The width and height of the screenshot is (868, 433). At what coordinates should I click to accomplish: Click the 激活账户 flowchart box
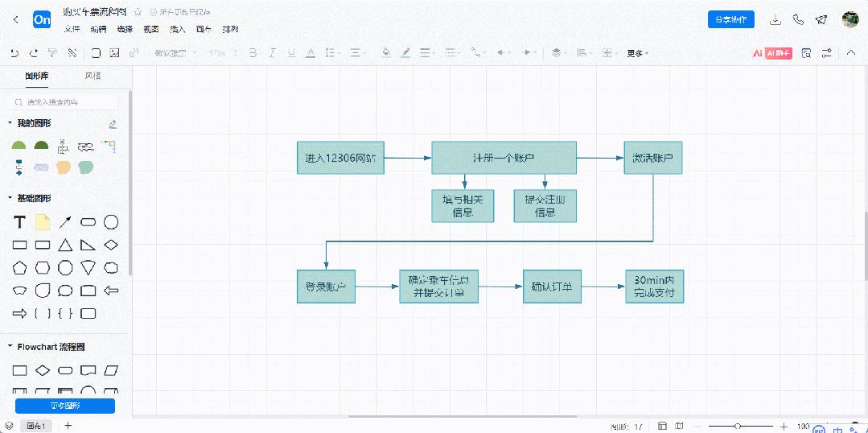[652, 158]
